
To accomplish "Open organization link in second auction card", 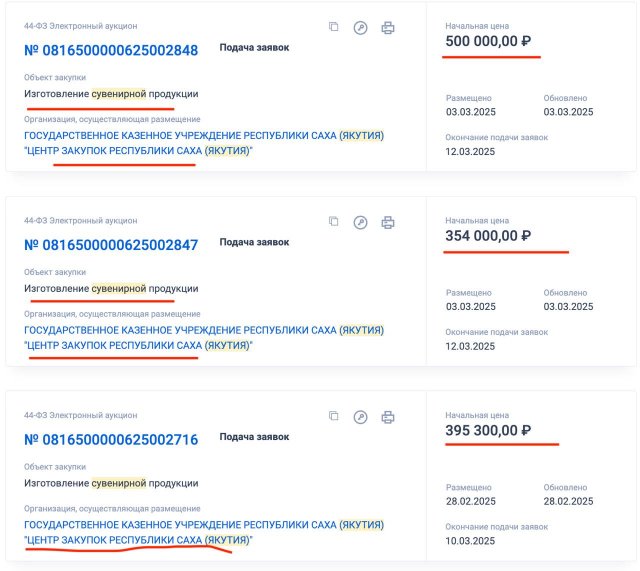I will [204, 338].
